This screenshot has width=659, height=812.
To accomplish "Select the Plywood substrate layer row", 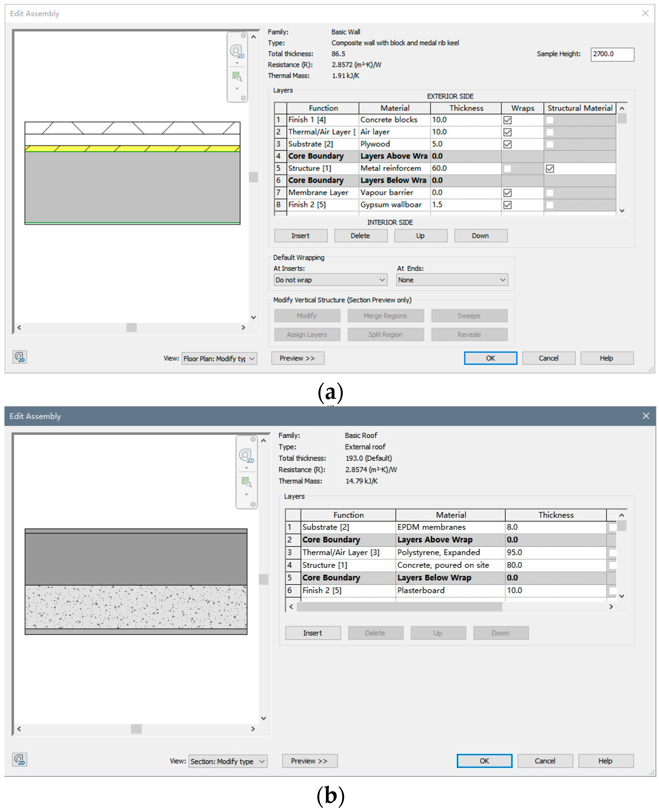I will click(375, 144).
